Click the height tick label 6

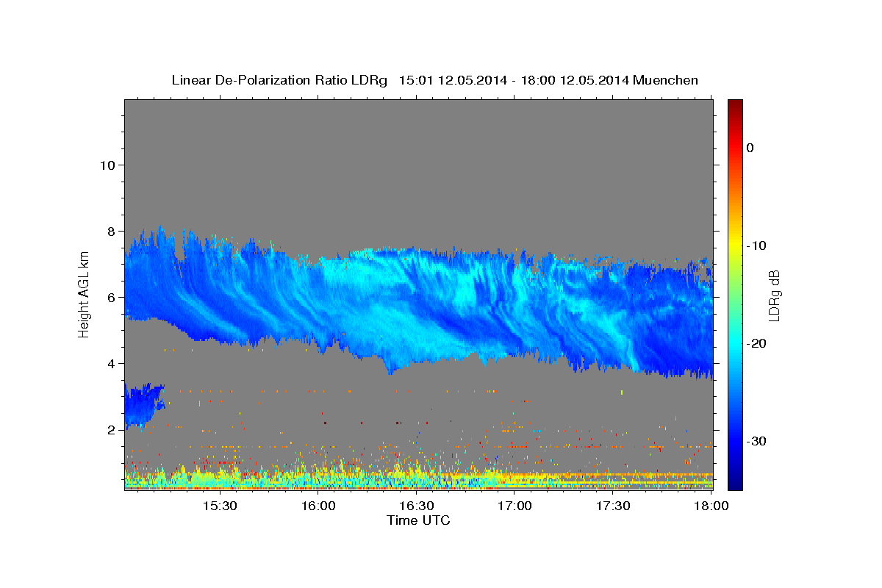(x=112, y=297)
